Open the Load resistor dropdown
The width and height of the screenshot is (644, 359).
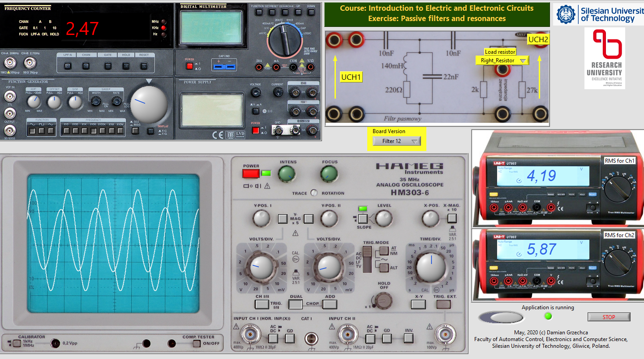[502, 60]
